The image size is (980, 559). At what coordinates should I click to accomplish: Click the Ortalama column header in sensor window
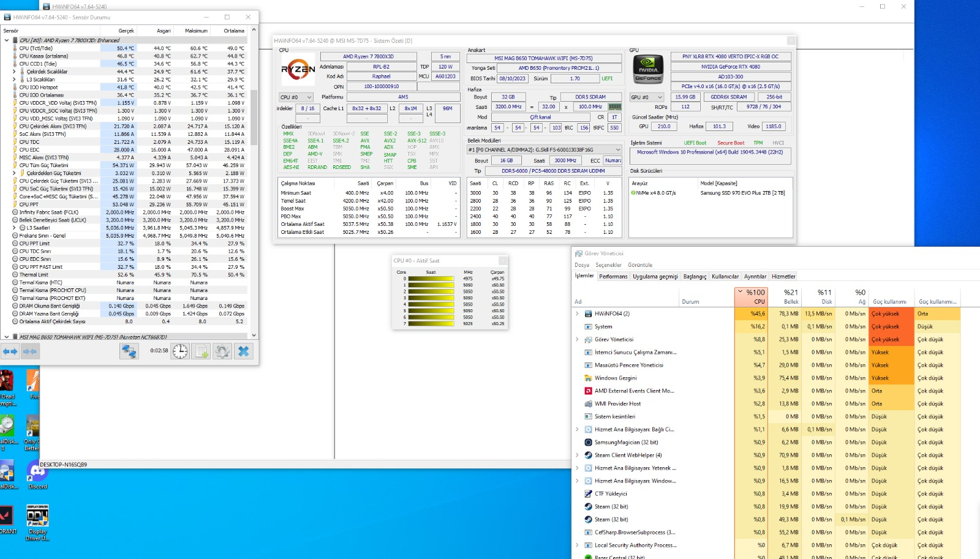[x=229, y=31]
